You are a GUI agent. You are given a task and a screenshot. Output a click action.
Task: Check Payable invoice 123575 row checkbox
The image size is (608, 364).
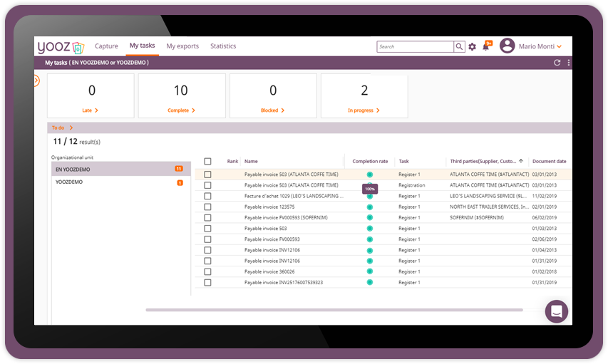point(207,207)
